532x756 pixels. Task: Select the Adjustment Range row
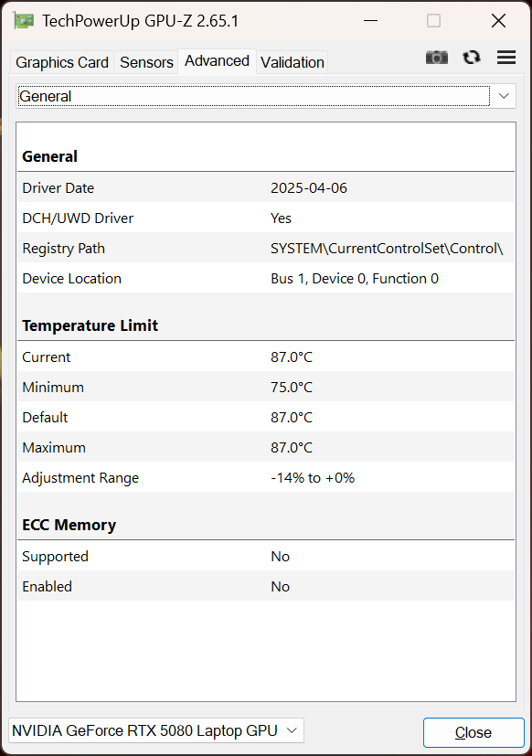pyautogui.click(x=266, y=477)
